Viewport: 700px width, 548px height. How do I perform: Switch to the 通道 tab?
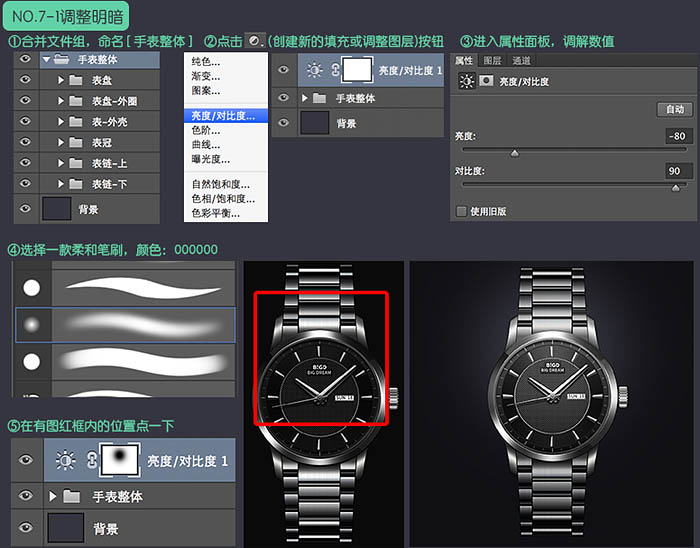[x=521, y=60]
